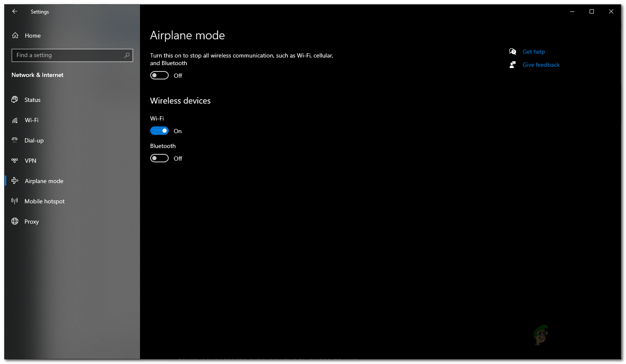The image size is (626, 364).
Task: Open the Status page label
Action: tap(33, 100)
